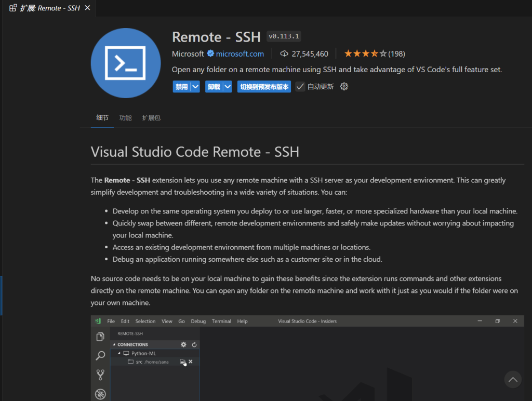This screenshot has height=401, width=532.
Task: Click the CONNECTIONS settings gear icon
Action: (x=183, y=345)
